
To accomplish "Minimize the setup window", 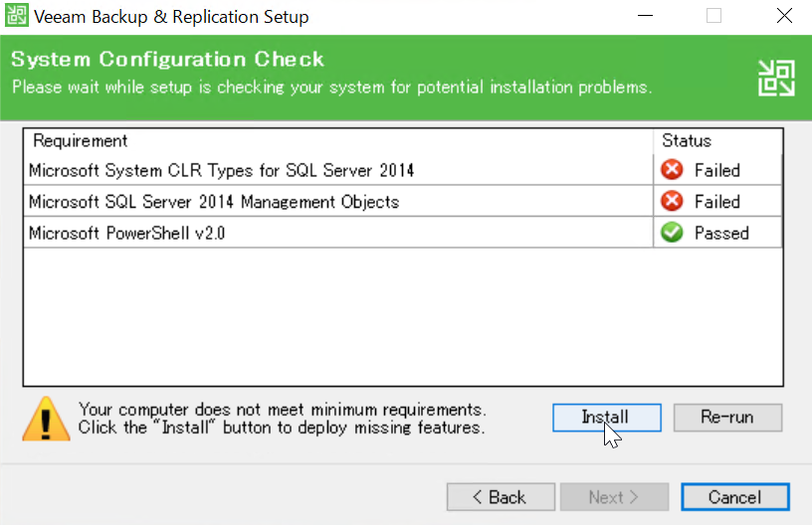I will [645, 16].
